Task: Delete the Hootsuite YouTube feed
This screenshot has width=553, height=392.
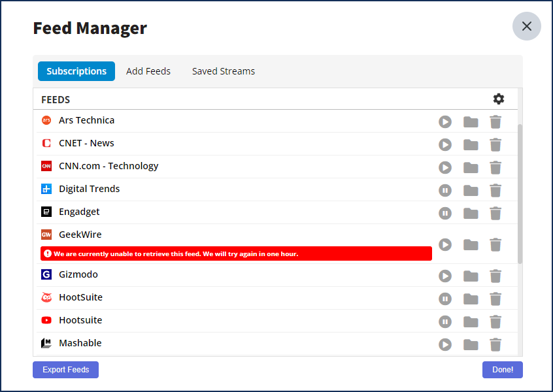Action: coord(495,321)
